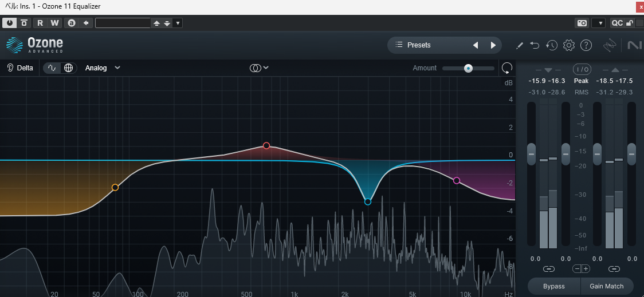Click input left gain fader handle
The image size is (644, 297).
[x=532, y=155]
